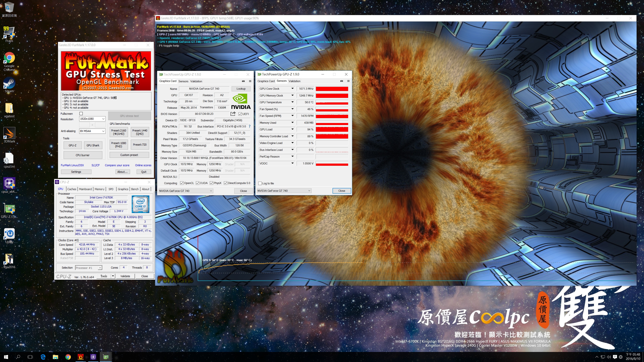The width and height of the screenshot is (644, 362).
Task: Click the BIOS save/export arrow icon
Action: click(x=233, y=114)
